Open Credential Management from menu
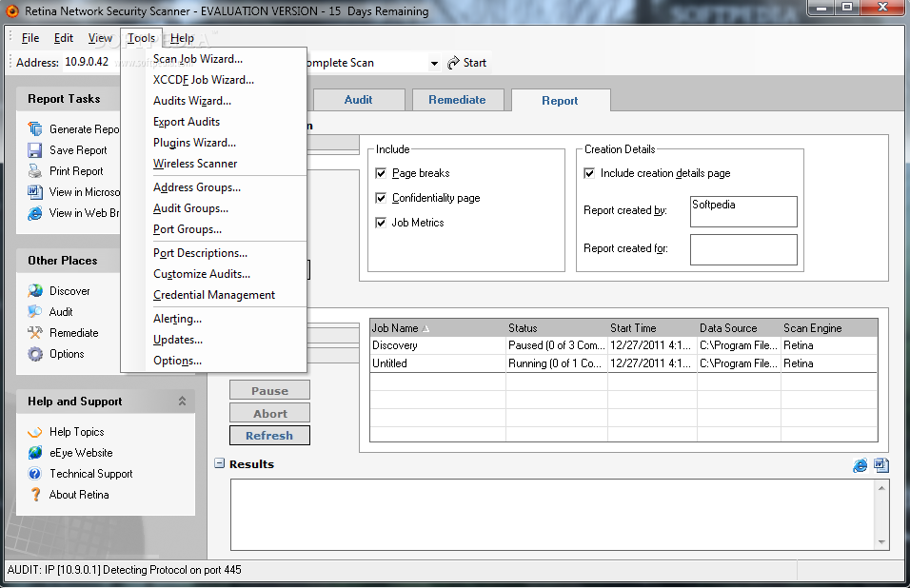 (x=213, y=295)
